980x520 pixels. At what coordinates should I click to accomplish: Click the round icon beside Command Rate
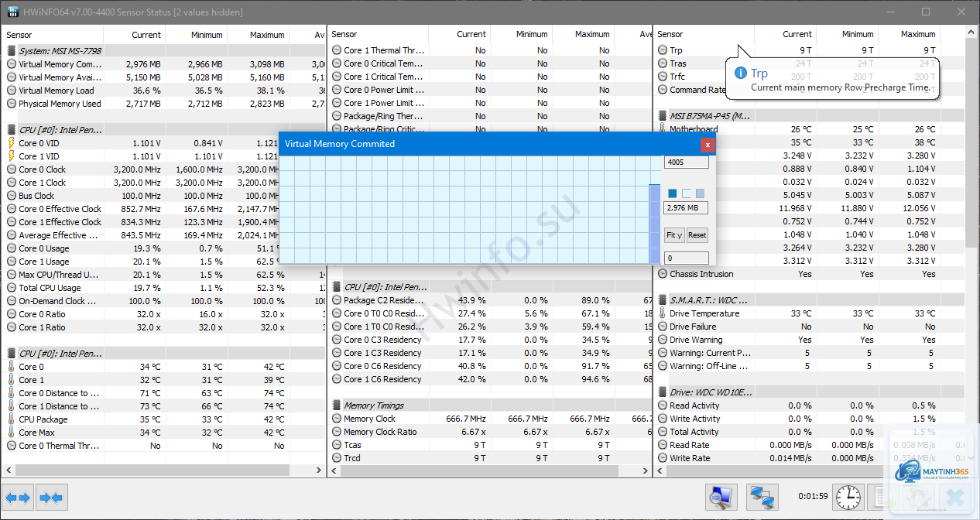[x=663, y=90]
